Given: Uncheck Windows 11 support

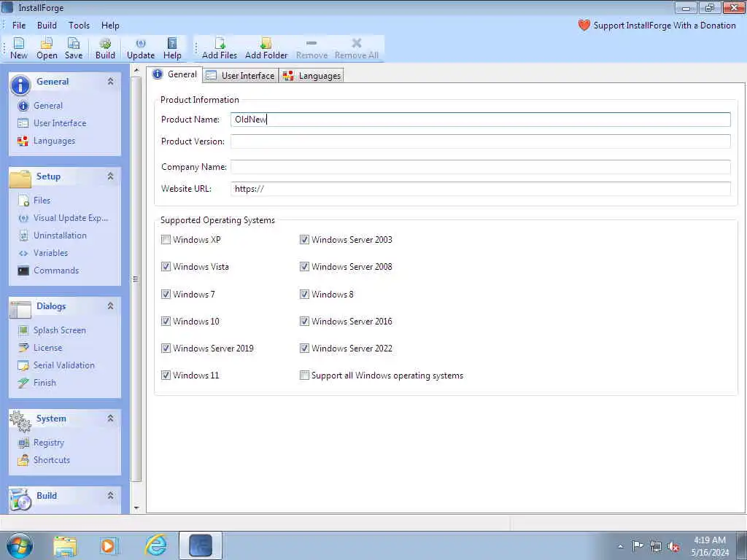Looking at the screenshot, I should click(x=166, y=376).
